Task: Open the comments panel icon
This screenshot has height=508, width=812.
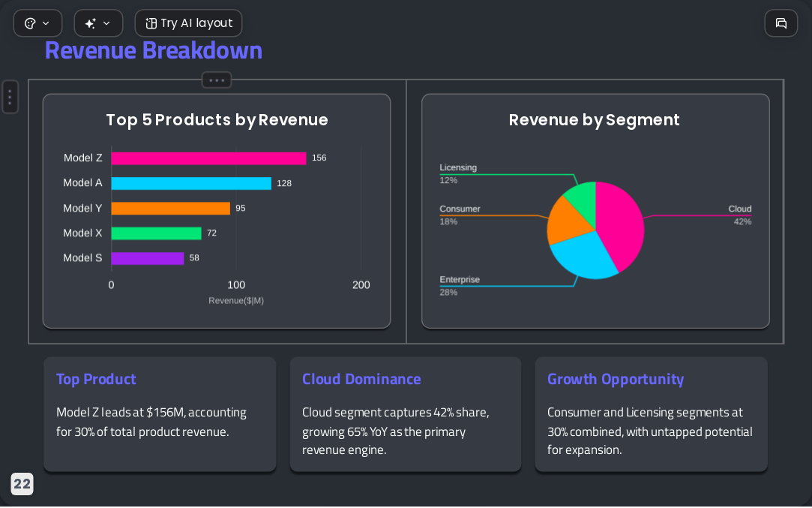Action: 781,23
